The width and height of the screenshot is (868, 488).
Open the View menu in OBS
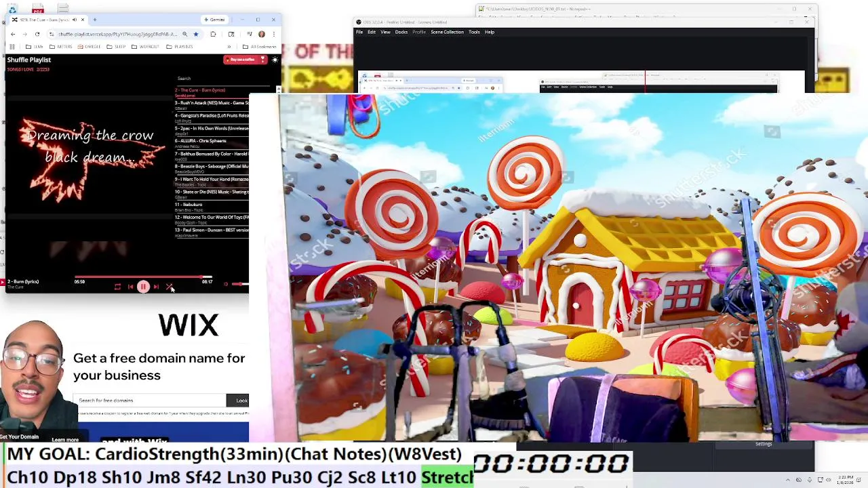(385, 32)
